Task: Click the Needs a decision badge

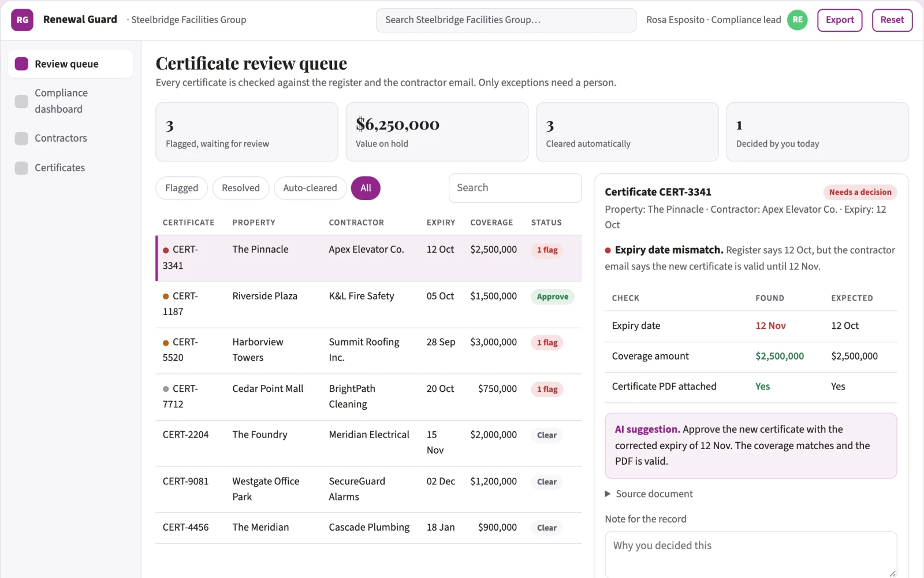Action: click(860, 192)
